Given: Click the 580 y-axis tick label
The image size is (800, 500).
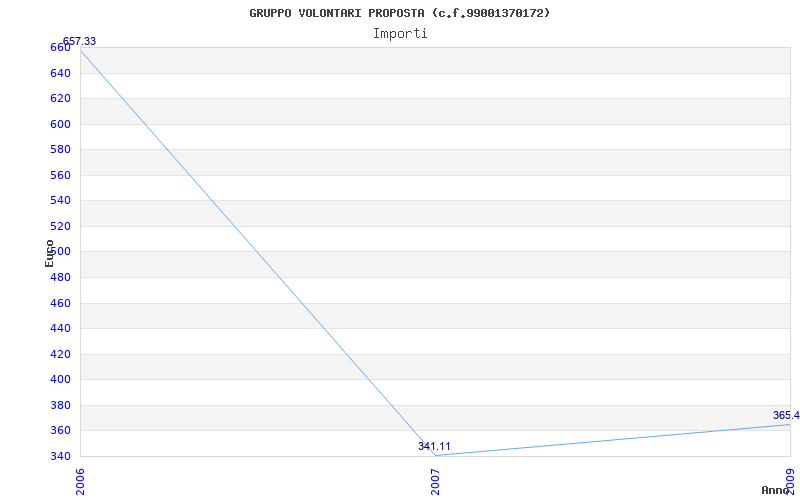Looking at the screenshot, I should click(x=60, y=149).
